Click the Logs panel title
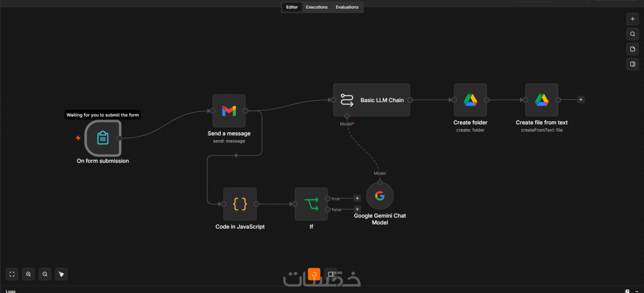 (x=11, y=291)
